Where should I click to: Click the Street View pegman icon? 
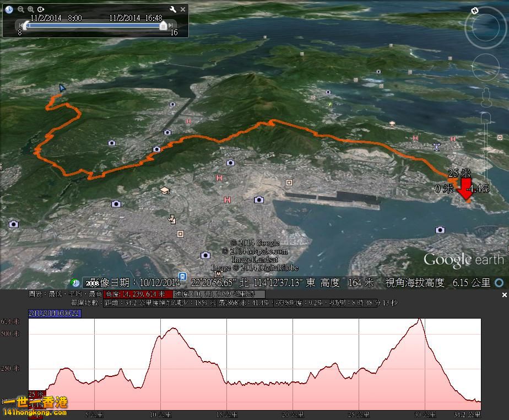tap(485, 96)
